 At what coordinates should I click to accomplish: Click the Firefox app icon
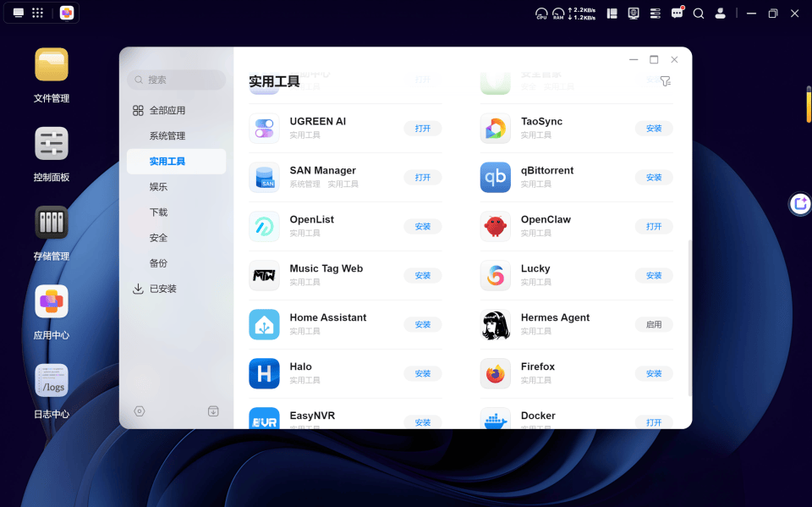tap(496, 373)
